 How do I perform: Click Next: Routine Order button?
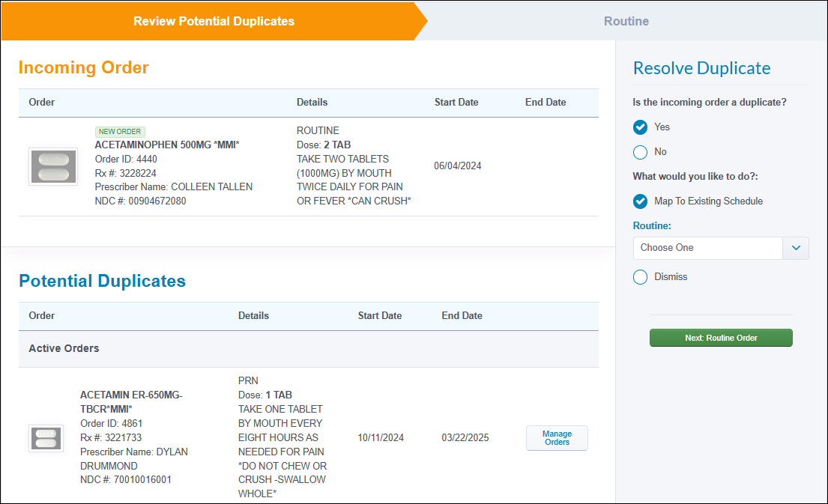pos(721,338)
